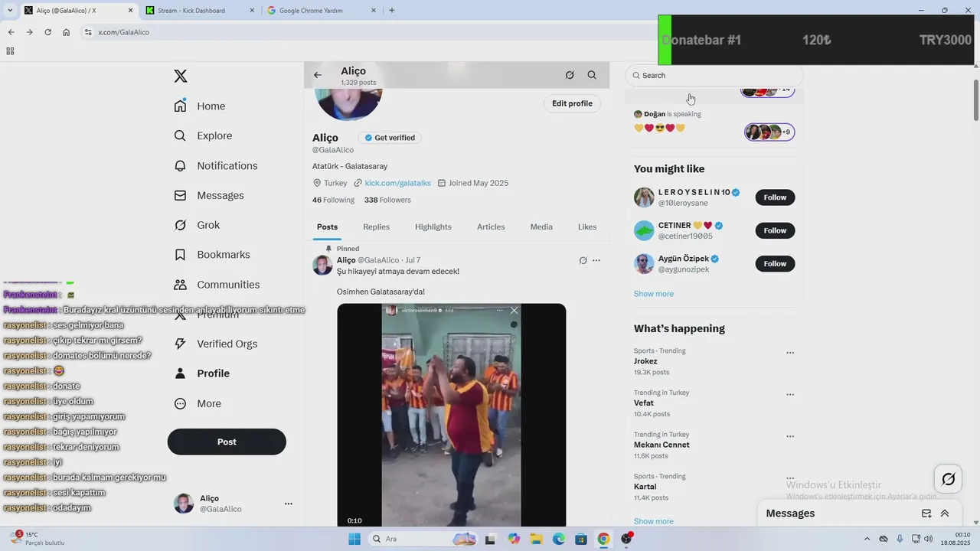Switch to the Highlights tab
Image resolution: width=980 pixels, height=551 pixels.
coord(433,227)
